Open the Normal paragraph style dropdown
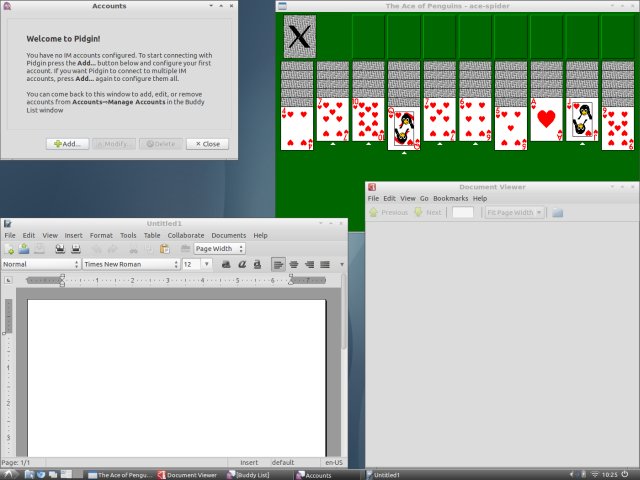640x480 pixels. pos(41,264)
